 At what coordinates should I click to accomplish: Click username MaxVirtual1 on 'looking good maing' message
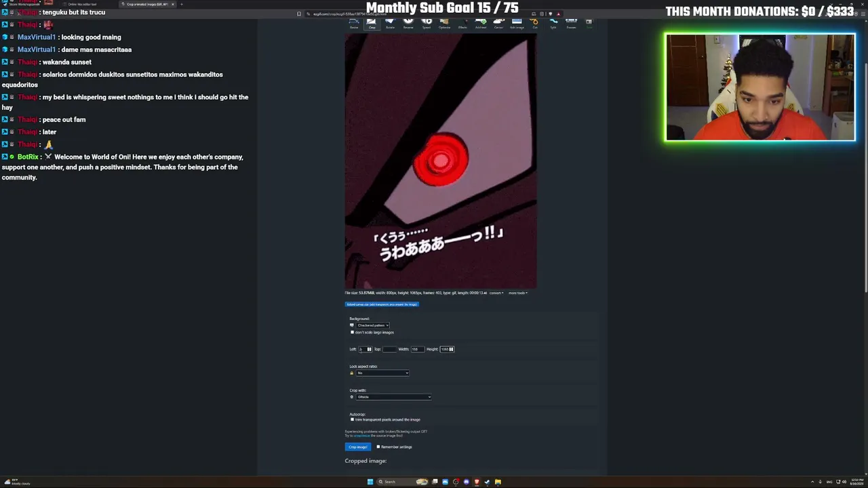37,37
